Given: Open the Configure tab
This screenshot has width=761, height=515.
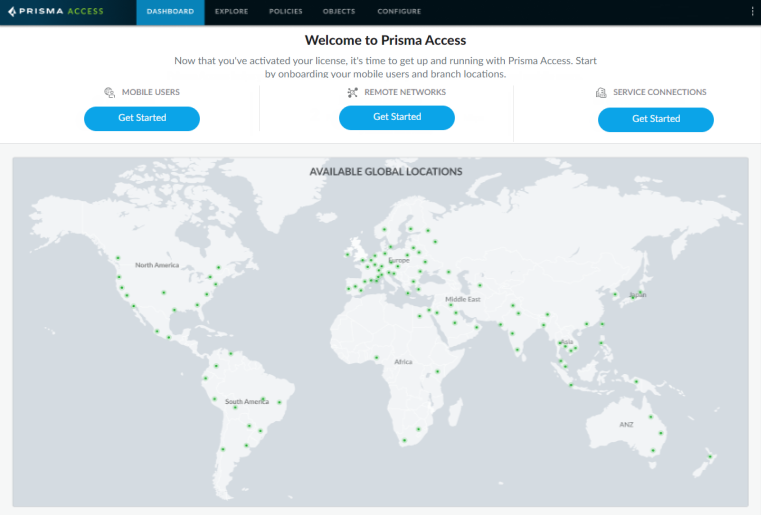Looking at the screenshot, I should (x=399, y=12).
